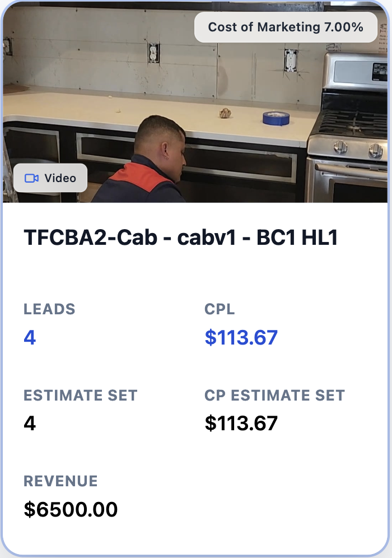Click the crumpled object on the countertop
The height and width of the screenshot is (558, 392).
(x=226, y=113)
